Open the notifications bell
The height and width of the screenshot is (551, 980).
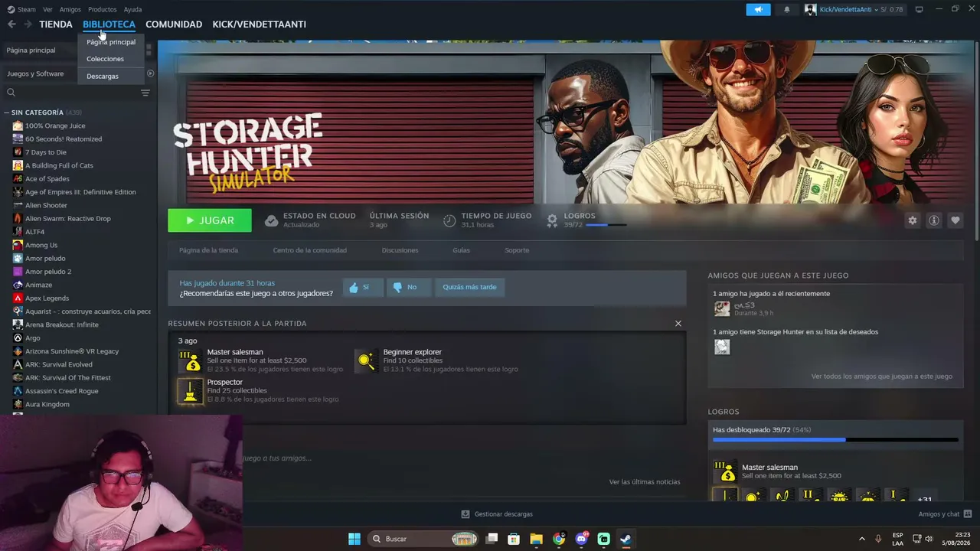click(x=786, y=9)
